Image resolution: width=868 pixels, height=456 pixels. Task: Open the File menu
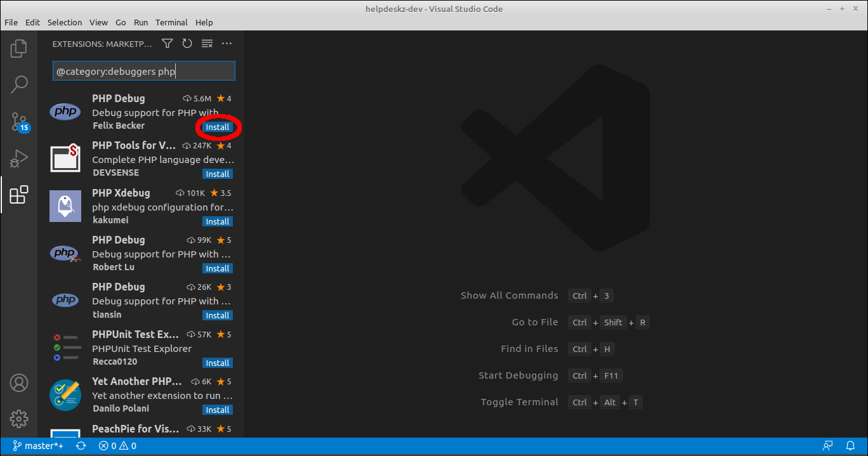click(11, 22)
